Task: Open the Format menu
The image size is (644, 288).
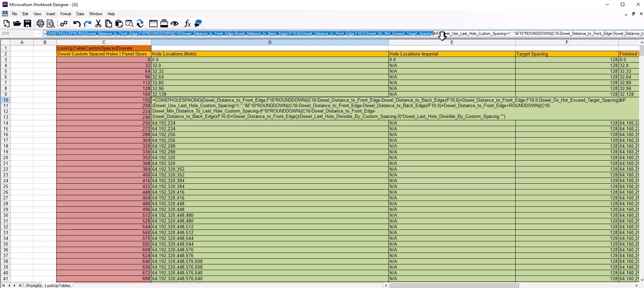Action: coord(66,14)
